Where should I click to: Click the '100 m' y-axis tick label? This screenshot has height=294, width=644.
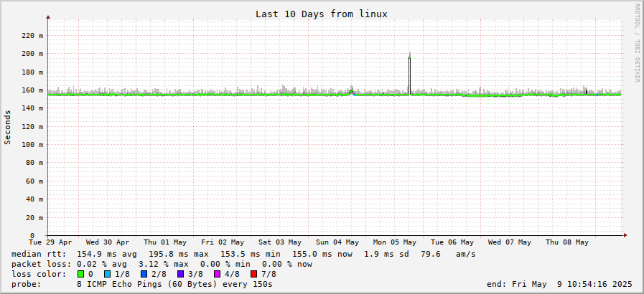pyautogui.click(x=32, y=144)
